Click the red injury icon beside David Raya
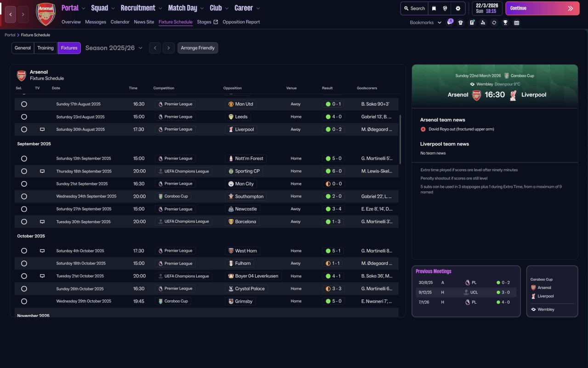588x368 pixels. point(423,129)
